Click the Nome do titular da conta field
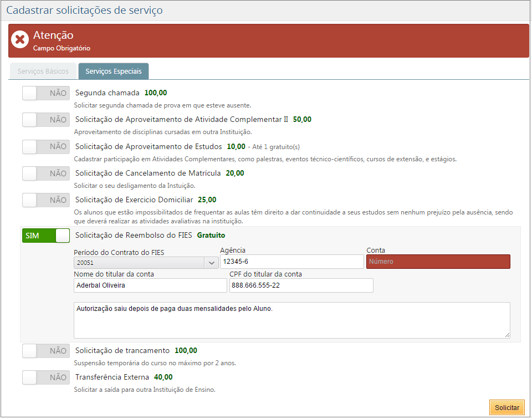The image size is (532, 419). pyautogui.click(x=150, y=285)
